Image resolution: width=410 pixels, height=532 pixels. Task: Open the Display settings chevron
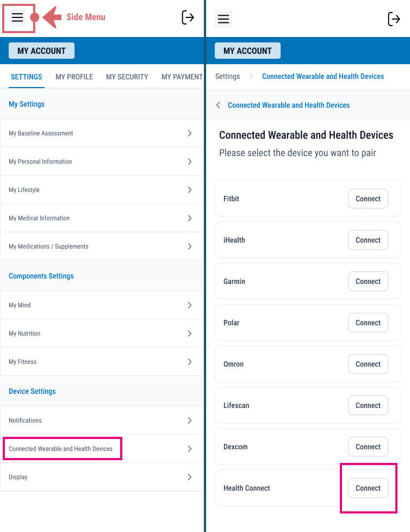click(x=189, y=477)
